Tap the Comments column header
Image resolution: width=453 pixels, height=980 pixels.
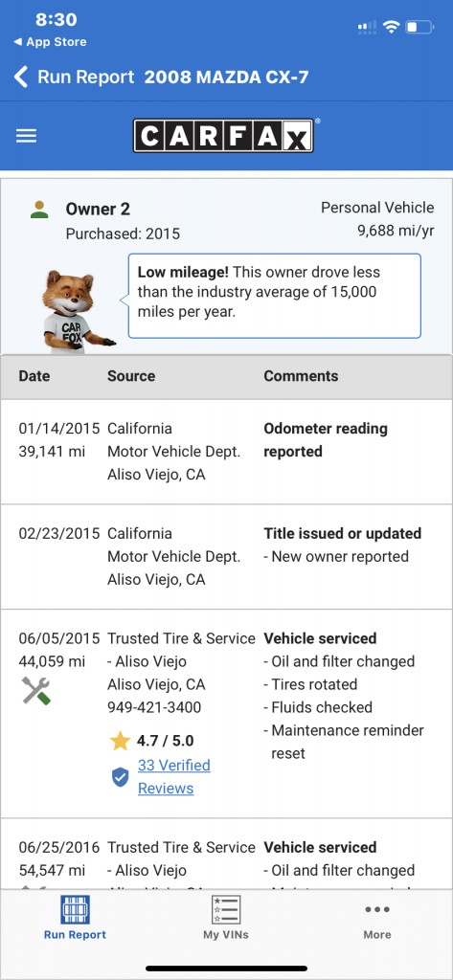tap(301, 375)
